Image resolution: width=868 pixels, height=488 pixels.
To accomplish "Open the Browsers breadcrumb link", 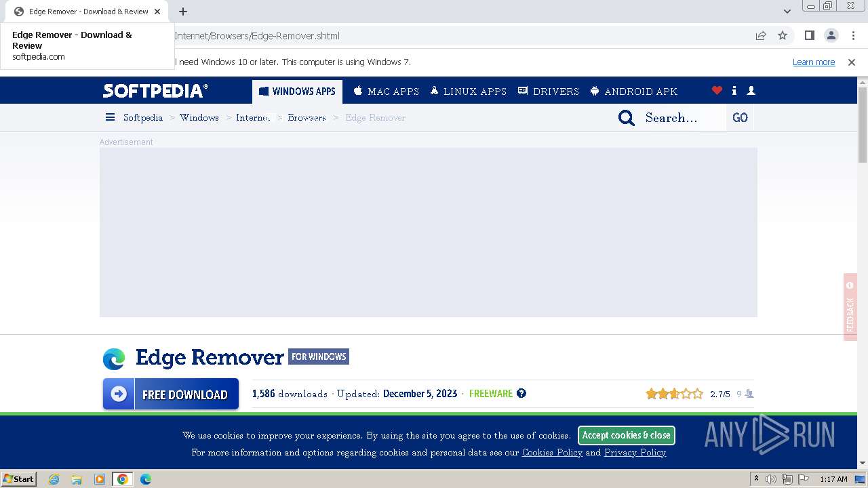I will point(307,117).
